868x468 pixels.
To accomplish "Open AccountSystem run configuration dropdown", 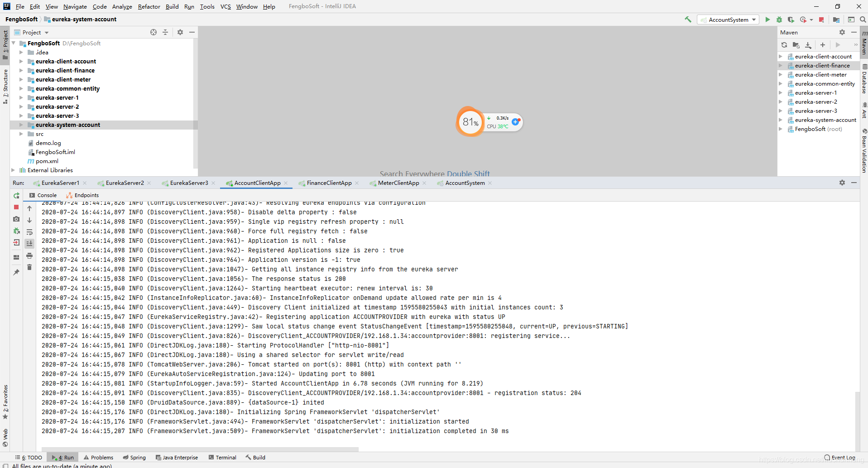I will [729, 19].
